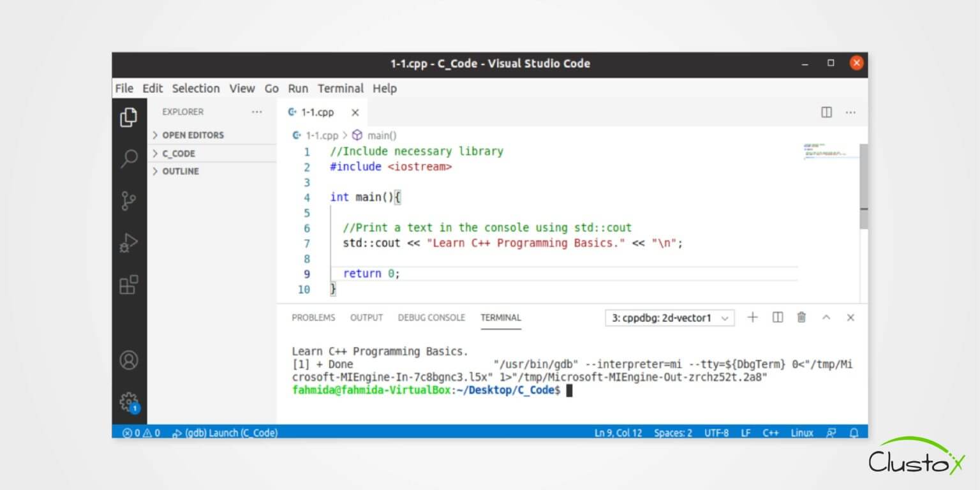Image resolution: width=980 pixels, height=490 pixels.
Task: Click the editor vertical scrollbar
Action: tap(863, 186)
